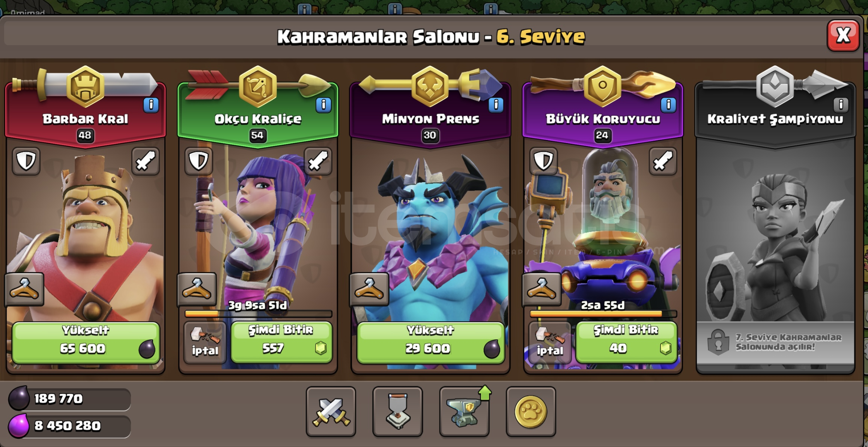Screen dimensions: 868x447
Task: Click the Okçu Kraliçe upgrade progress bar
Action: click(258, 314)
